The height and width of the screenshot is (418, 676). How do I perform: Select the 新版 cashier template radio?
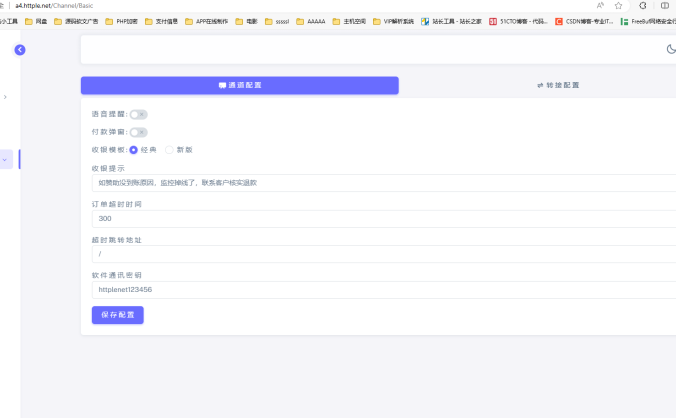click(169, 150)
